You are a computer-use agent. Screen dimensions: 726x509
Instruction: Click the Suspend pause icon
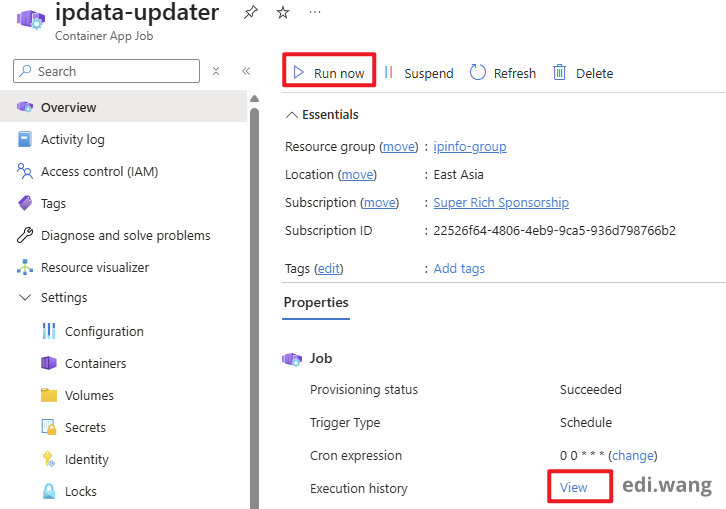389,72
